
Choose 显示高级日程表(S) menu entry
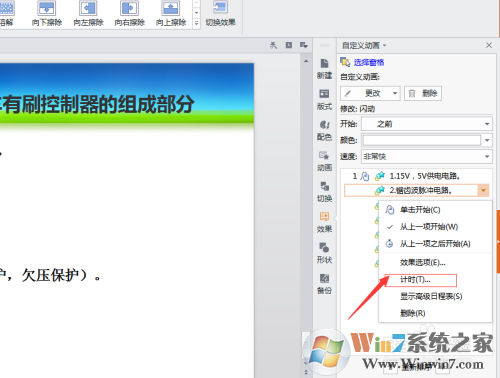coord(435,296)
